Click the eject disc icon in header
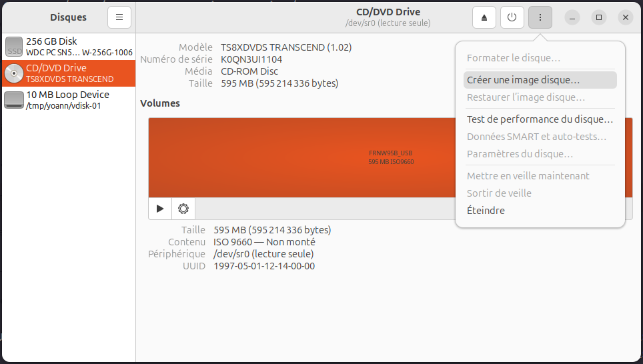643x364 pixels. click(x=484, y=17)
